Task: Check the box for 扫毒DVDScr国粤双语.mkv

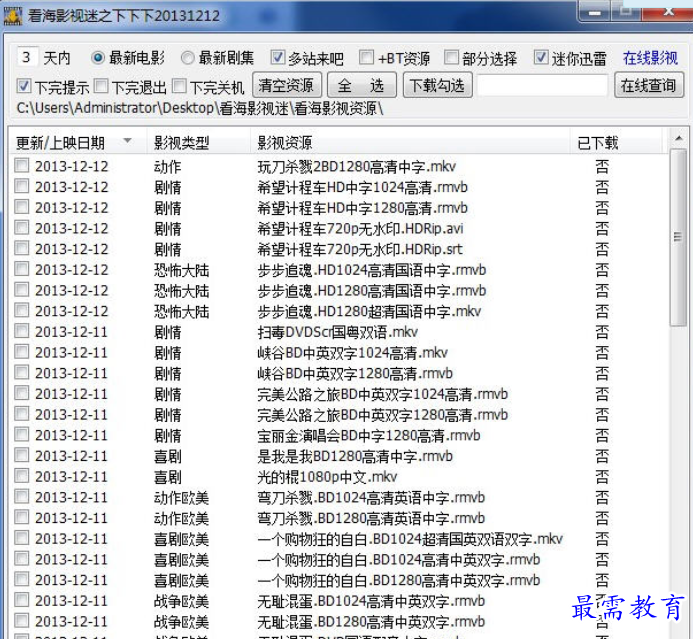Action: coord(21,331)
